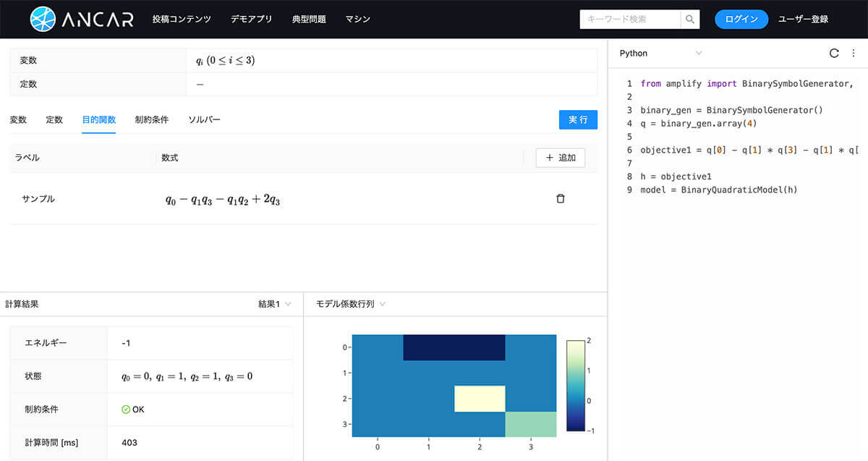Click the 変数 row label in summary table

[x=28, y=61]
